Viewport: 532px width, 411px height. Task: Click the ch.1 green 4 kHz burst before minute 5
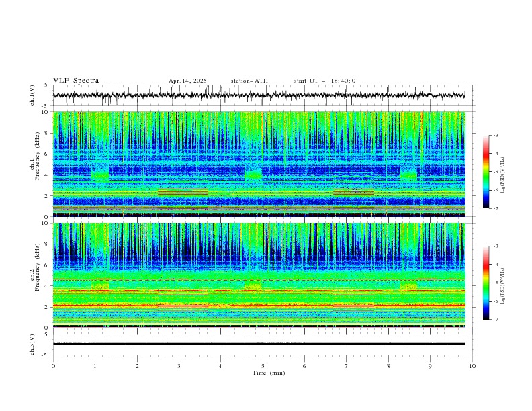click(x=253, y=175)
